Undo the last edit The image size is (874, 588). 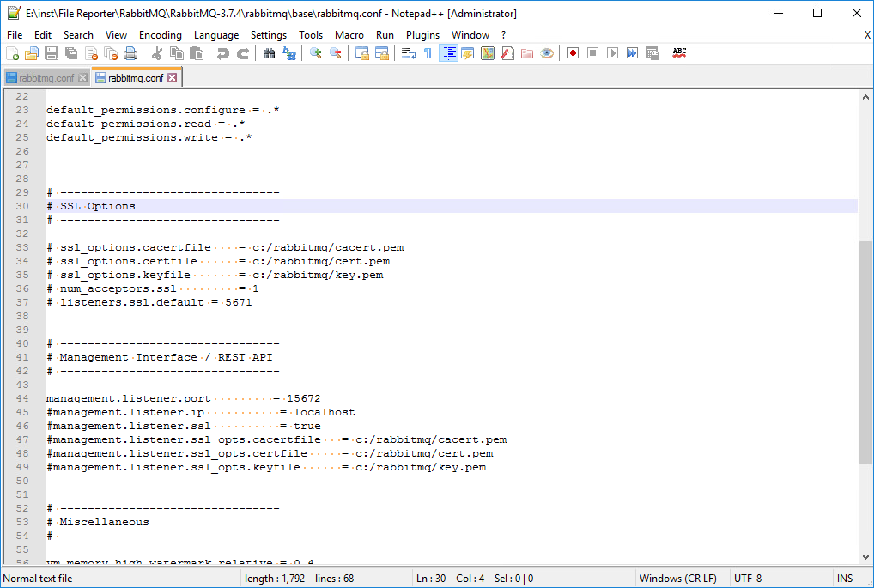click(x=222, y=52)
